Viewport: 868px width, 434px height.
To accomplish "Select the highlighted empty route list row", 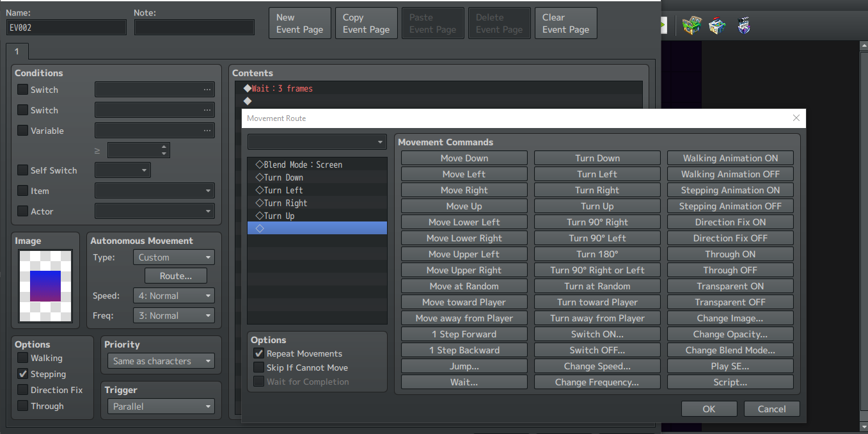I will [x=317, y=229].
